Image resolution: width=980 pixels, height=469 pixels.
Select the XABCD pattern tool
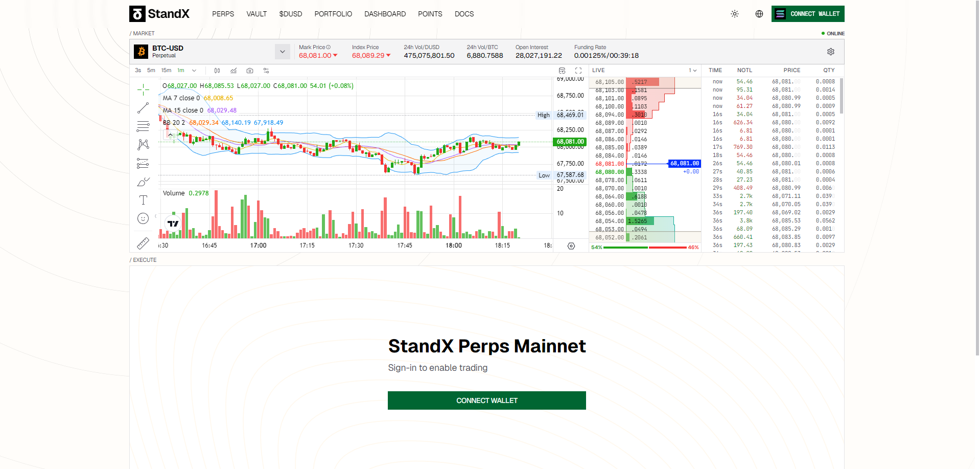coord(143,145)
